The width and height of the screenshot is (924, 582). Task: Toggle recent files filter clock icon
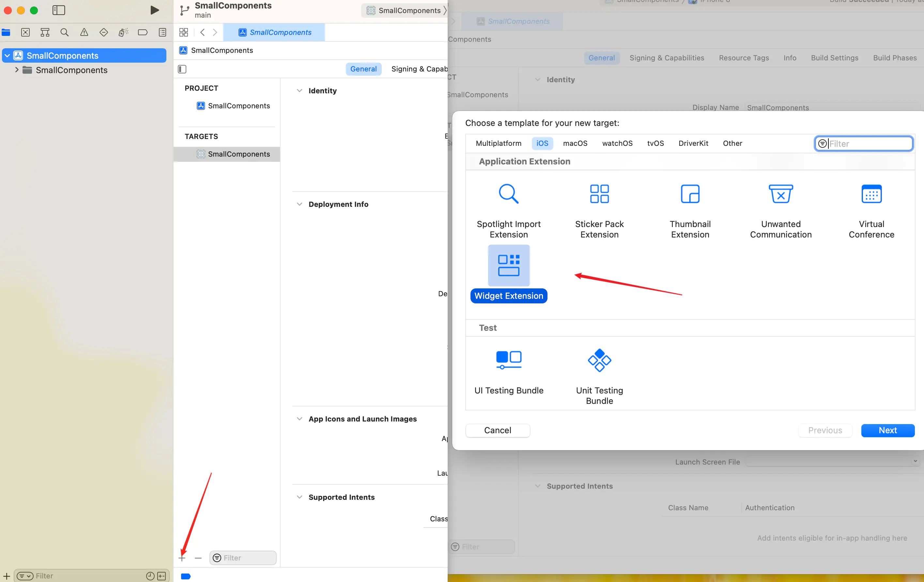(150, 575)
